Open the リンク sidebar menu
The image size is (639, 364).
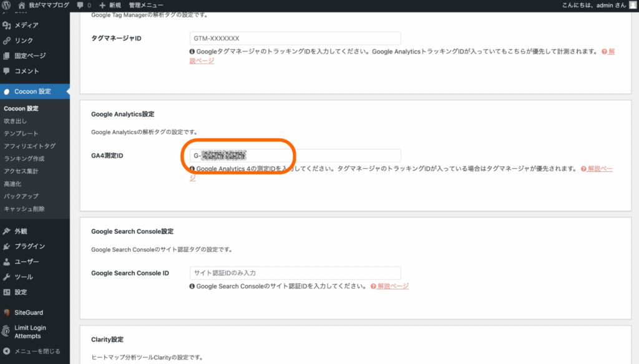coord(24,41)
